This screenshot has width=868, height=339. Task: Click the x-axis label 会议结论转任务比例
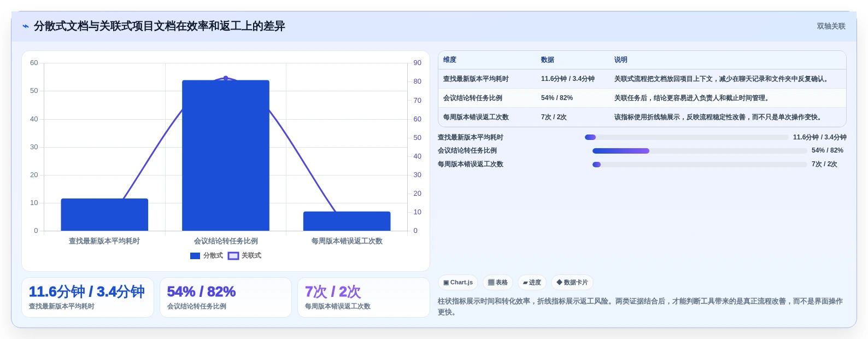tap(226, 241)
